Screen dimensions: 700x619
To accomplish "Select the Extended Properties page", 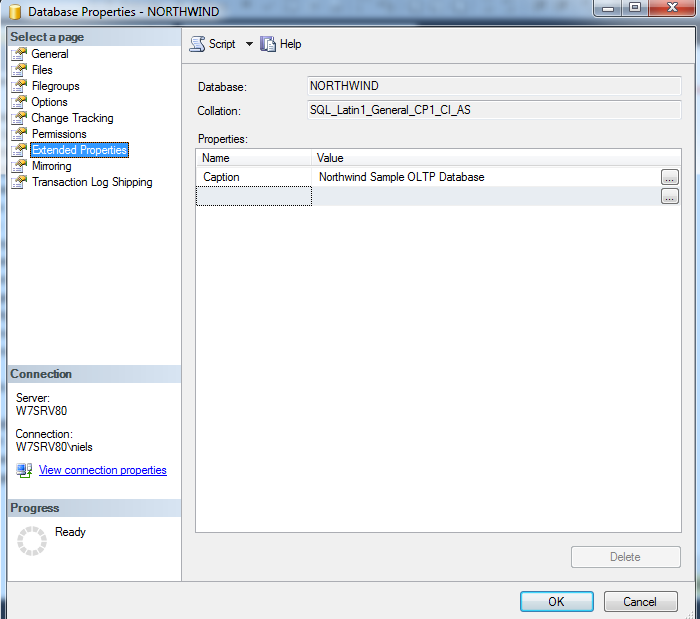I will (x=79, y=150).
